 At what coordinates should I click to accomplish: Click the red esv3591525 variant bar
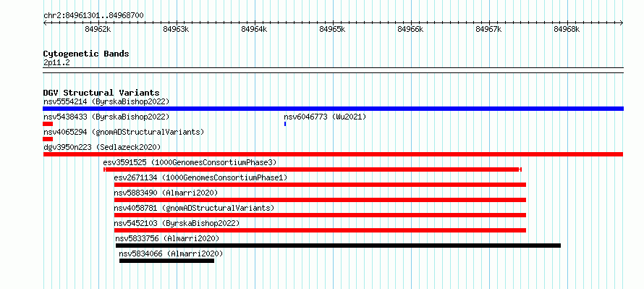(x=313, y=169)
